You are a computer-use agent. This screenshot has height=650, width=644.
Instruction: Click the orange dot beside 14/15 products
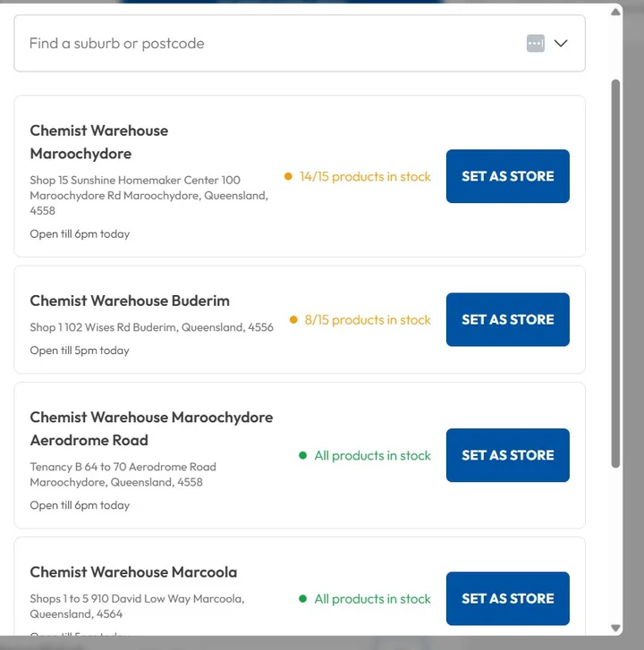[x=288, y=177]
